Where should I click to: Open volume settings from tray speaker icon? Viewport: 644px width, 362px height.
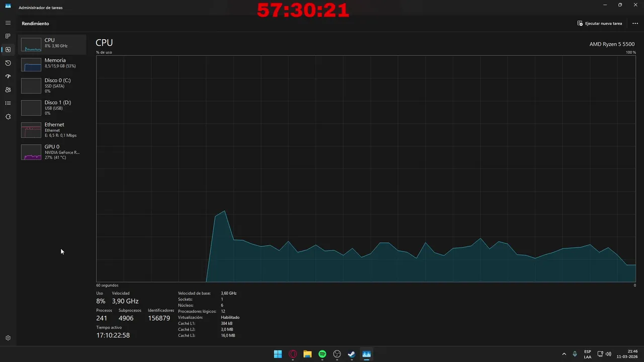(x=609, y=354)
